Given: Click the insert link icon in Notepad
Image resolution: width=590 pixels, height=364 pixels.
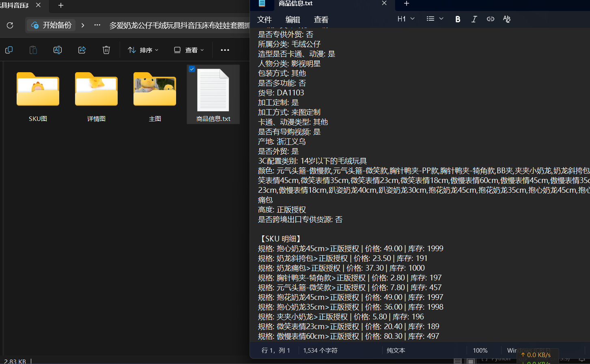Looking at the screenshot, I should [x=490, y=19].
